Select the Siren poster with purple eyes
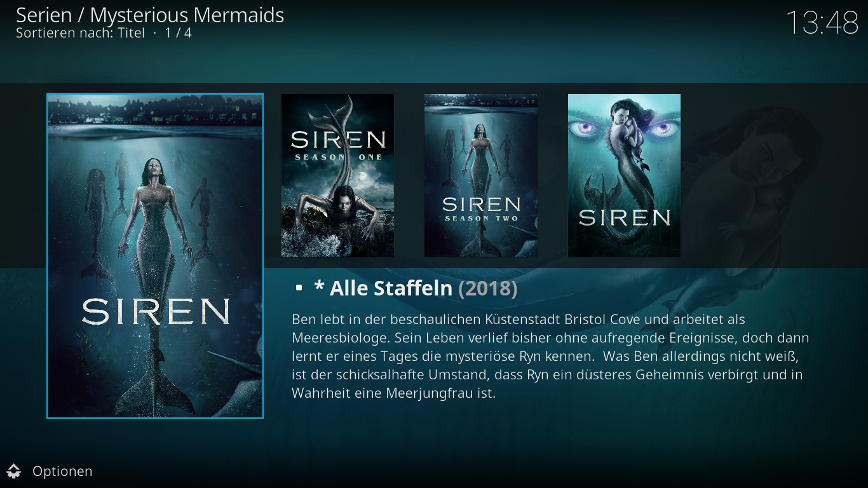Screen dimensions: 868x488 [624, 175]
